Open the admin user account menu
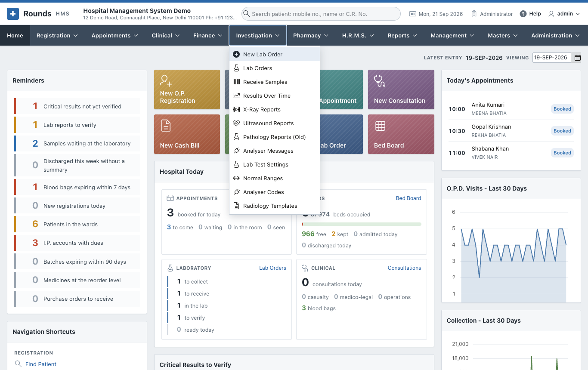This screenshot has height=370, width=588. pos(564,14)
